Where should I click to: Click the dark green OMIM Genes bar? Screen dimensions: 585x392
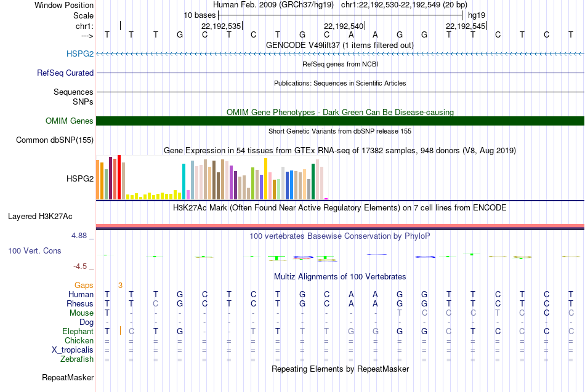[x=341, y=121]
